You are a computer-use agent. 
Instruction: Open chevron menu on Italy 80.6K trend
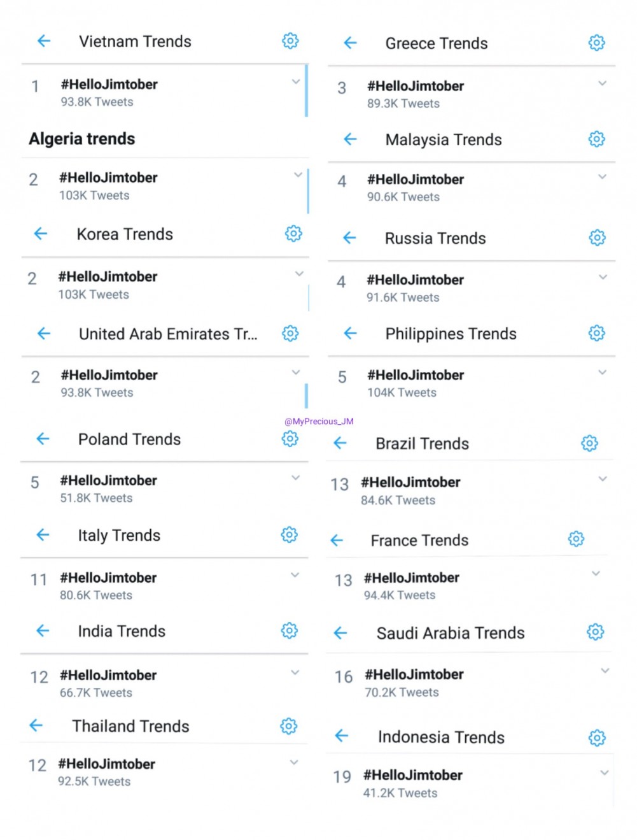click(295, 575)
